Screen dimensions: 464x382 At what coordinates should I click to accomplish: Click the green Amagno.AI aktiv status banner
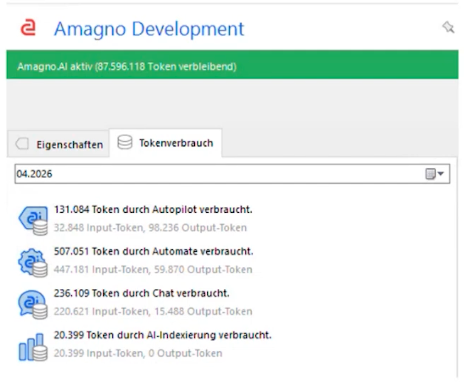tap(232, 65)
